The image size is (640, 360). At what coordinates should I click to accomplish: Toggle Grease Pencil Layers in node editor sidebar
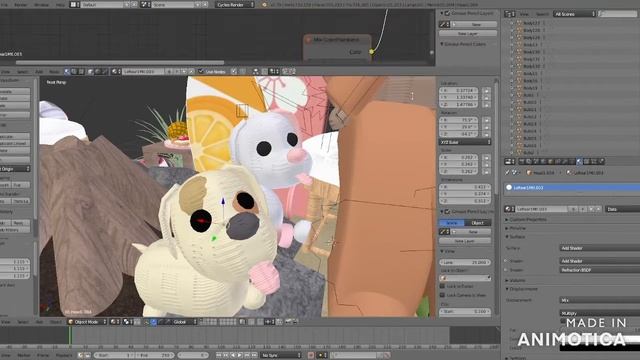click(x=447, y=13)
